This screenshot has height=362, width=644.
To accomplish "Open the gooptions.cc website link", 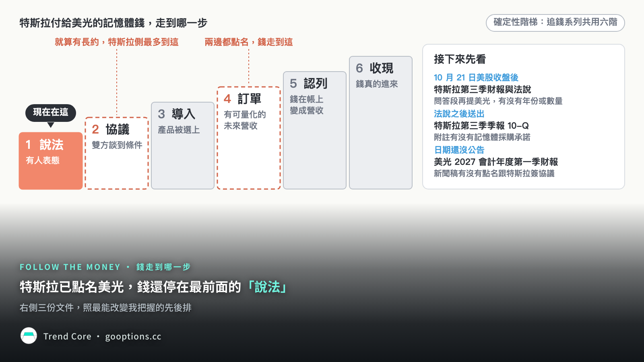I will [133, 337].
